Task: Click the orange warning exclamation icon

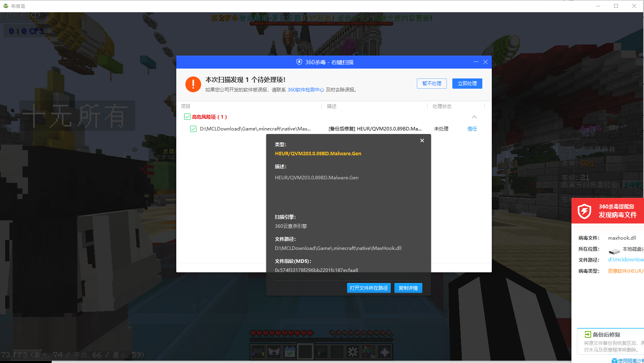Action: tap(193, 84)
